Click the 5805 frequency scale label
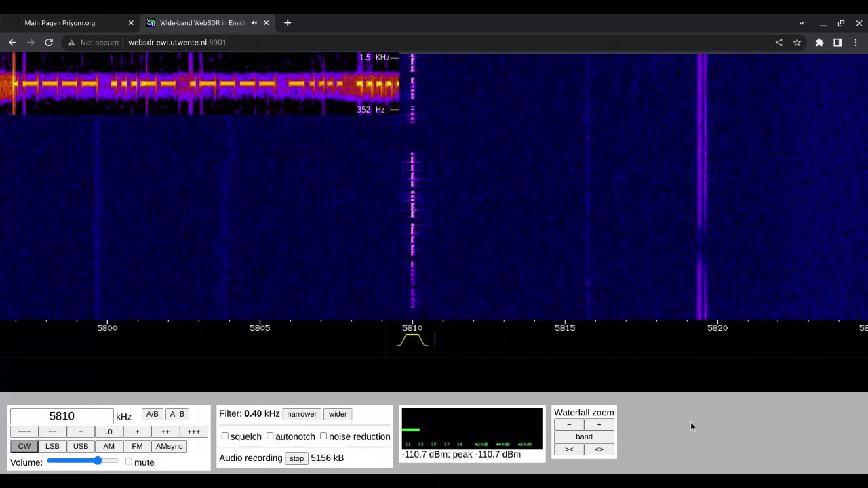Screen dimensions: 868x488 point(260,328)
